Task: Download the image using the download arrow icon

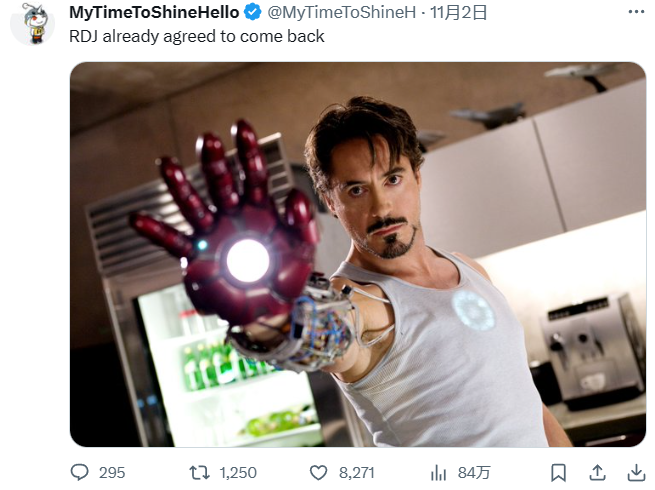Action: tap(634, 472)
